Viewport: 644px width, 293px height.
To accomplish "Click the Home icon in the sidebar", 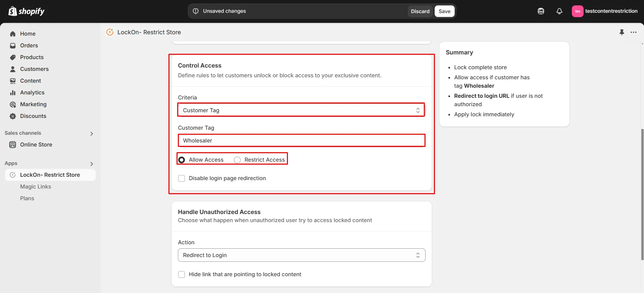I will coord(13,34).
